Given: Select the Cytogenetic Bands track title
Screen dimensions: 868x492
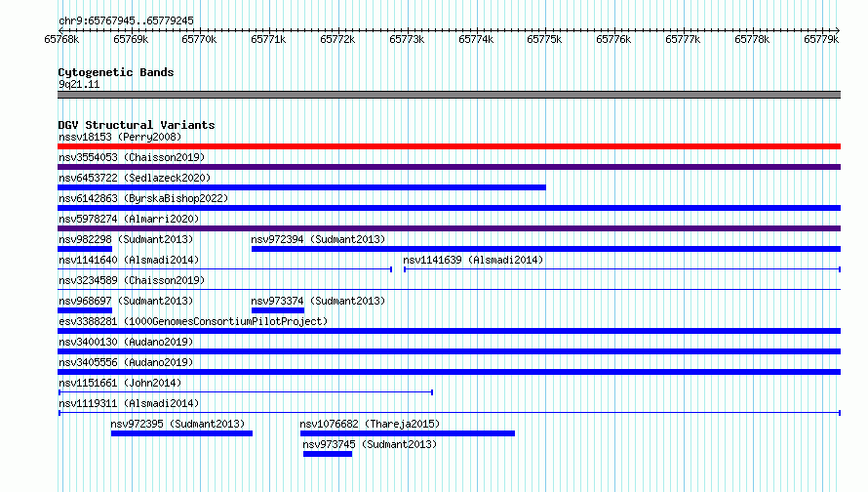Looking at the screenshot, I should click(116, 72).
